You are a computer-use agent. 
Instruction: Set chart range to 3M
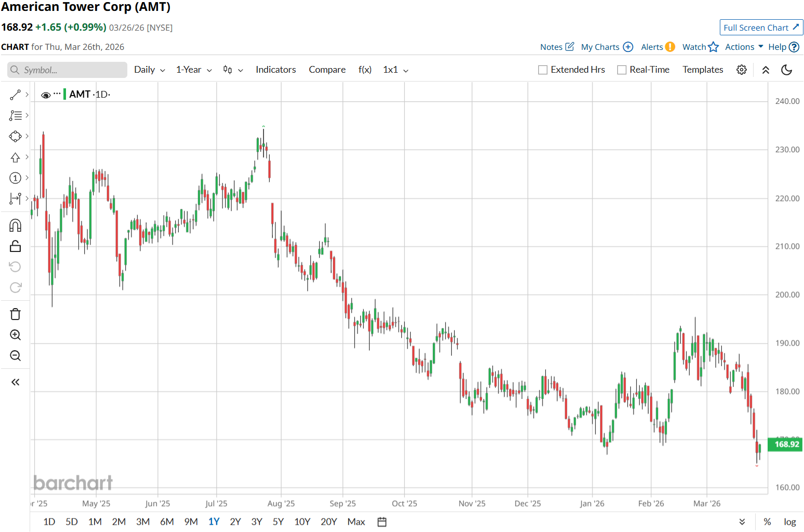(143, 522)
